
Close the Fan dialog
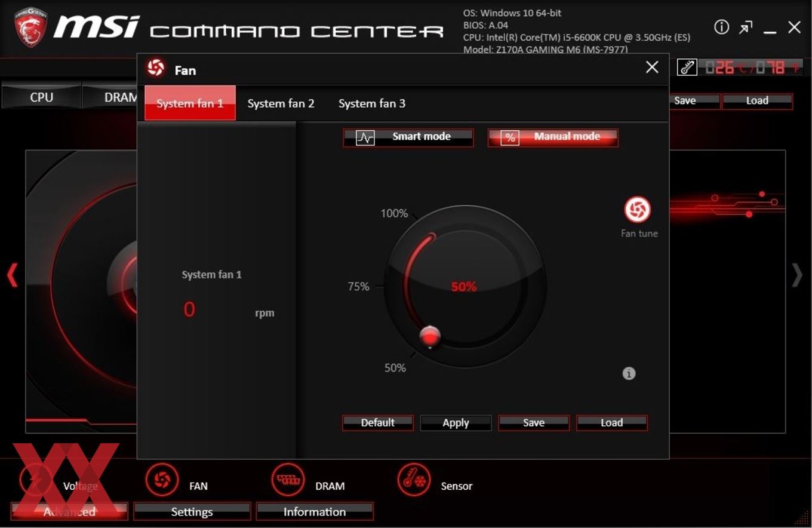(x=652, y=67)
